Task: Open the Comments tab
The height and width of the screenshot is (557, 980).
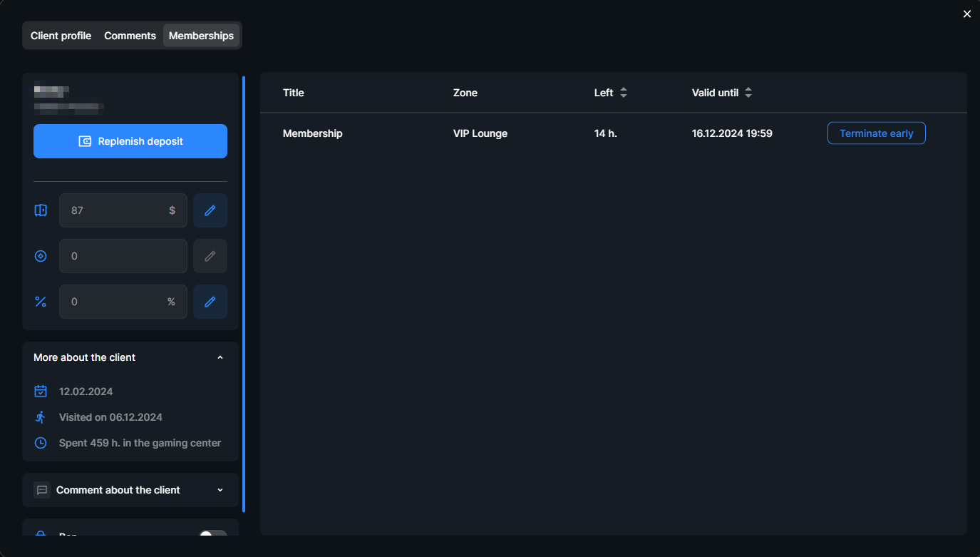Action: [x=130, y=36]
